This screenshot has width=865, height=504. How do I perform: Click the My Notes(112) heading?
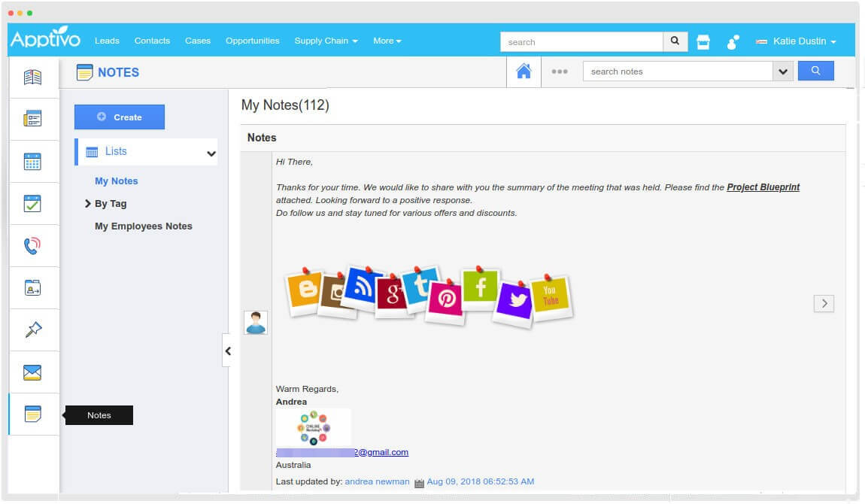click(285, 105)
